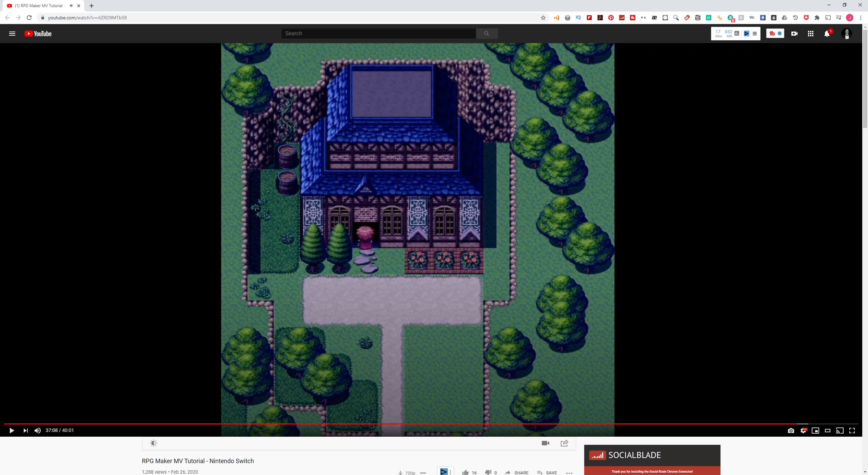The height and width of the screenshot is (475, 868).
Task: Mute the video volume
Action: pos(38,431)
